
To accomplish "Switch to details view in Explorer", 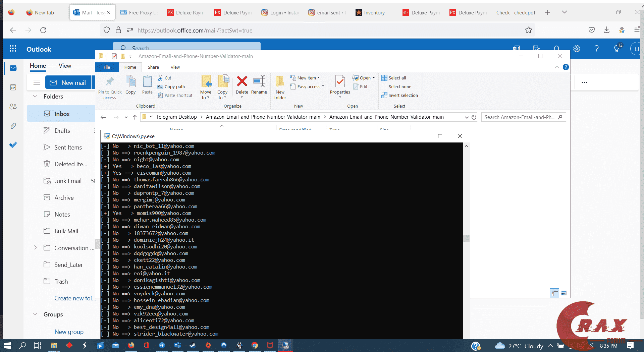I will coord(555,293).
